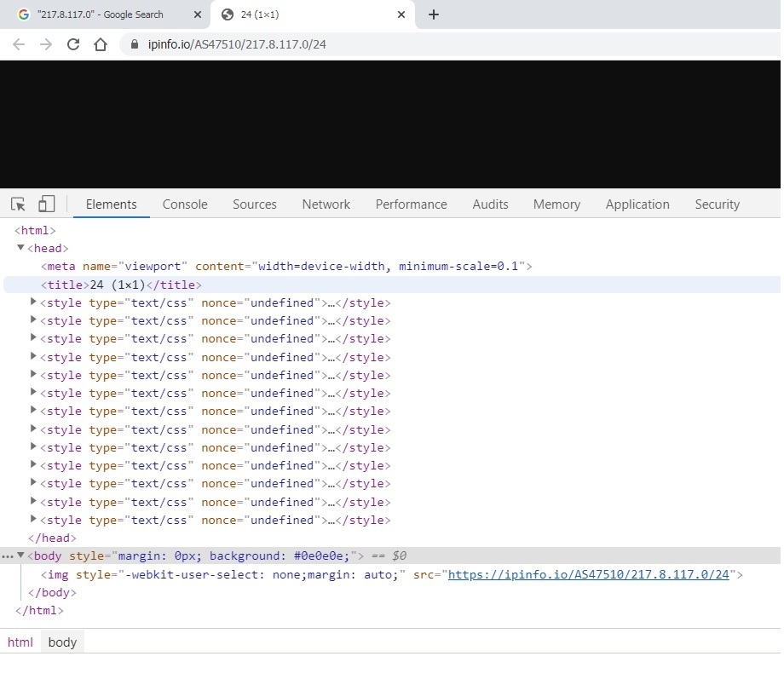Open the Console panel tab
Viewport: 784px width, 685px height.
[x=185, y=204]
